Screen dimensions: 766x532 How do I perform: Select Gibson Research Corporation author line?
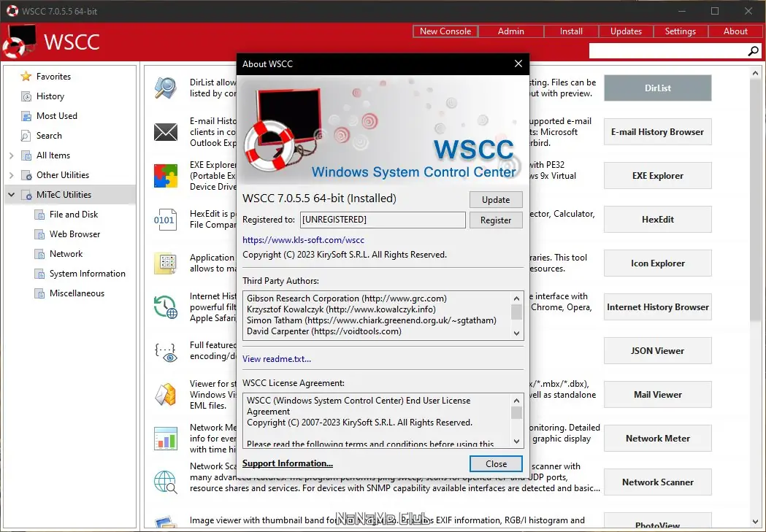click(x=346, y=298)
